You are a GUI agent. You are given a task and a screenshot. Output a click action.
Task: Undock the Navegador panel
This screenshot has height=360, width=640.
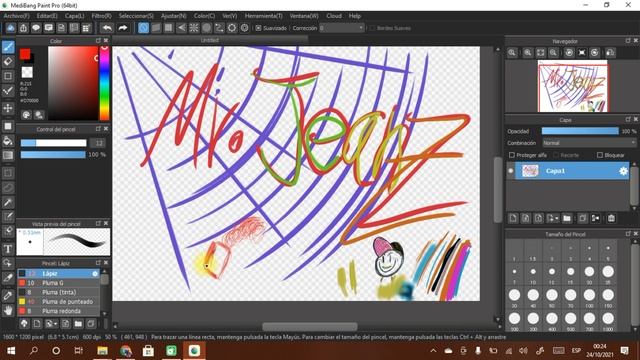coord(628,41)
